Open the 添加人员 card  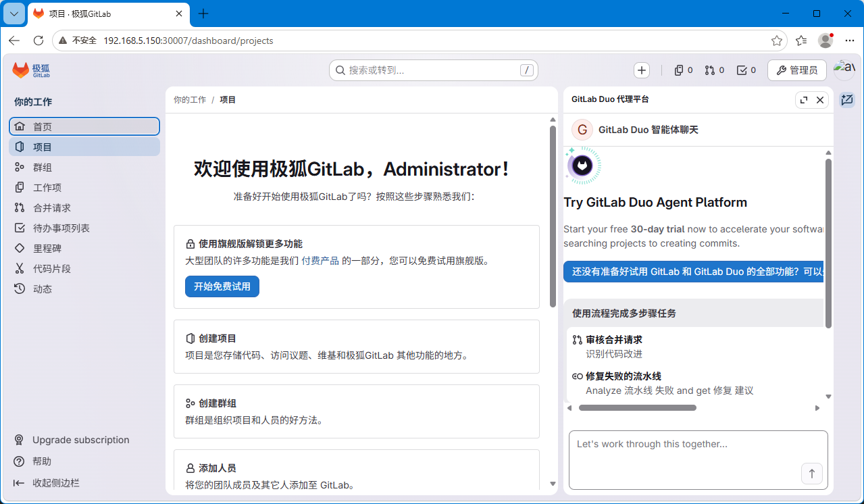click(x=357, y=470)
